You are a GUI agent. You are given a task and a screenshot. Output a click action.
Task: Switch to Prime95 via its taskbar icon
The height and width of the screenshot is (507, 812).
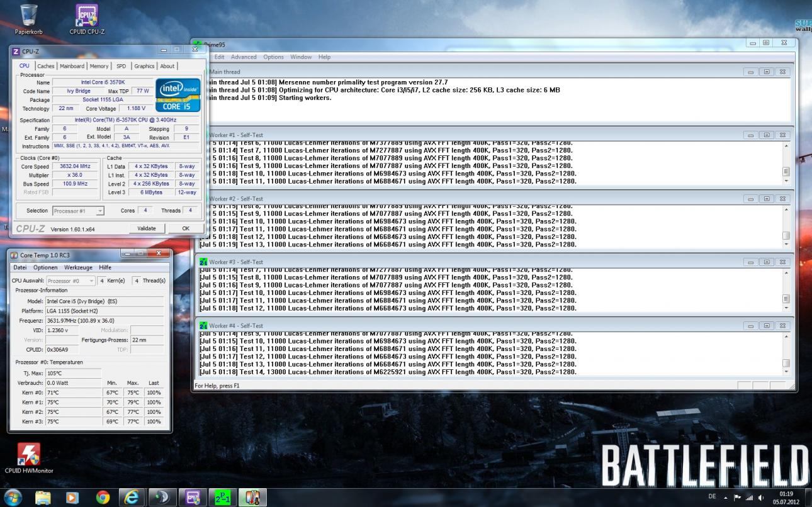223,498
